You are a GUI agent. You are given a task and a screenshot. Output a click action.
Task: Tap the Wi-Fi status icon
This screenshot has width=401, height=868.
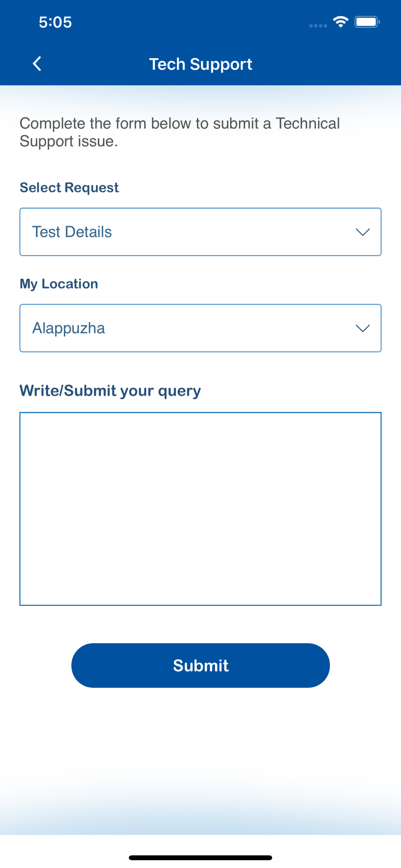pyautogui.click(x=341, y=22)
